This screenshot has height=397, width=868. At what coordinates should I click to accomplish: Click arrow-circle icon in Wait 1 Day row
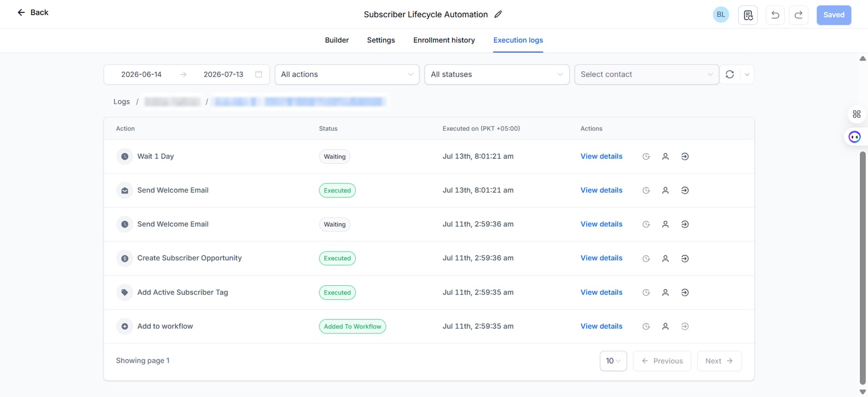[685, 157]
